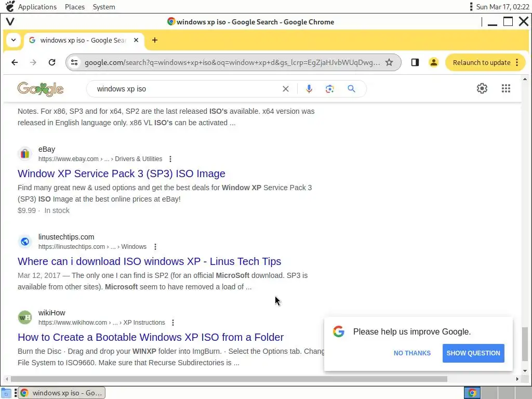Open more options for the wikiHow result
This screenshot has height=399, width=532.
point(173,323)
